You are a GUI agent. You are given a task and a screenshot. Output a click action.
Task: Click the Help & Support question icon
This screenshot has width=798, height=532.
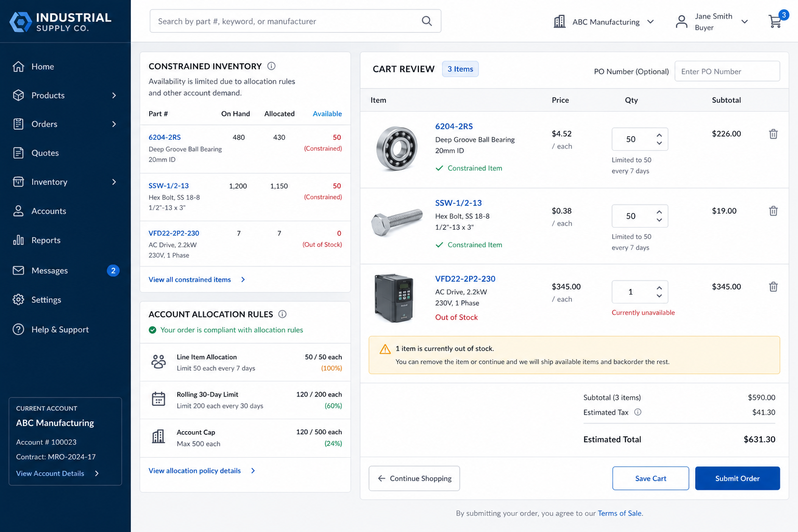click(18, 329)
